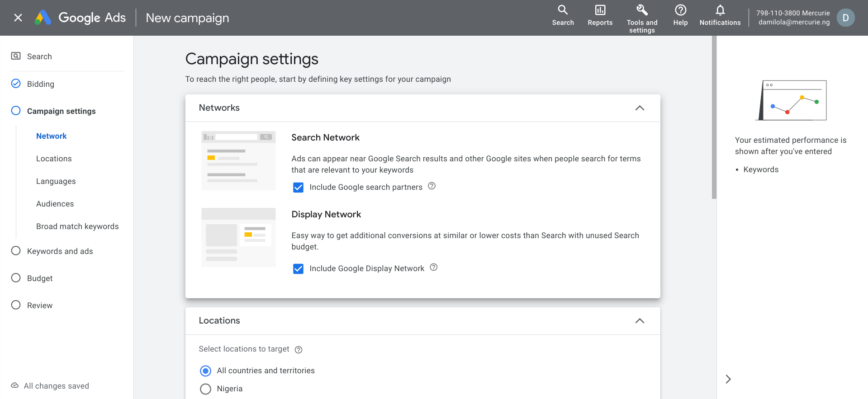Viewport: 868px width, 399px height.
Task: Click the Tools and settings wrench icon
Action: coord(642,10)
